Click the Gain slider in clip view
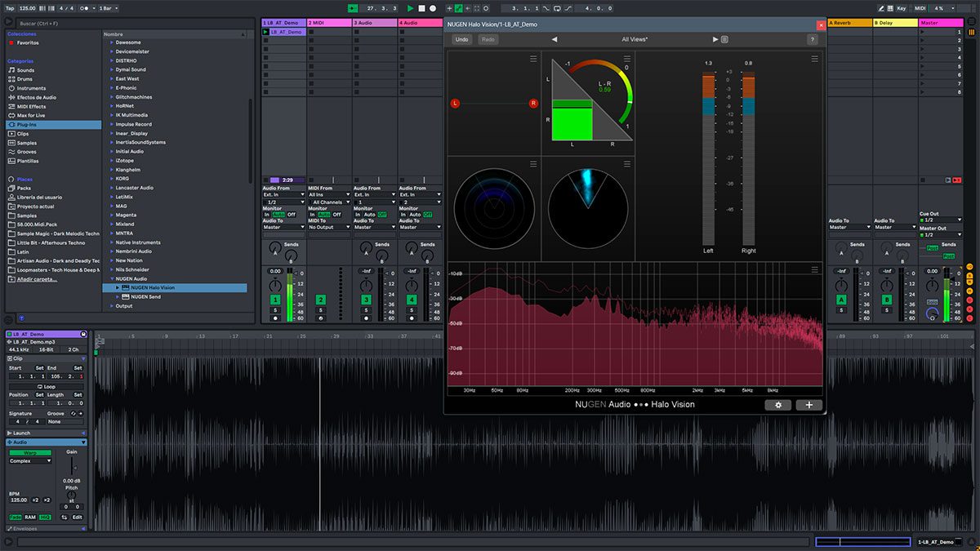This screenshot has height=551, width=980. click(x=74, y=467)
